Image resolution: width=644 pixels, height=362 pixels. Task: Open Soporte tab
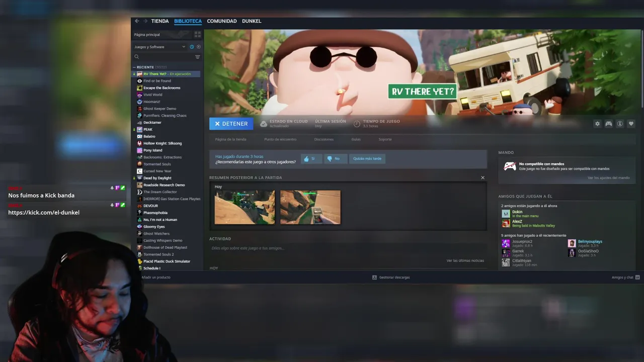tap(385, 139)
